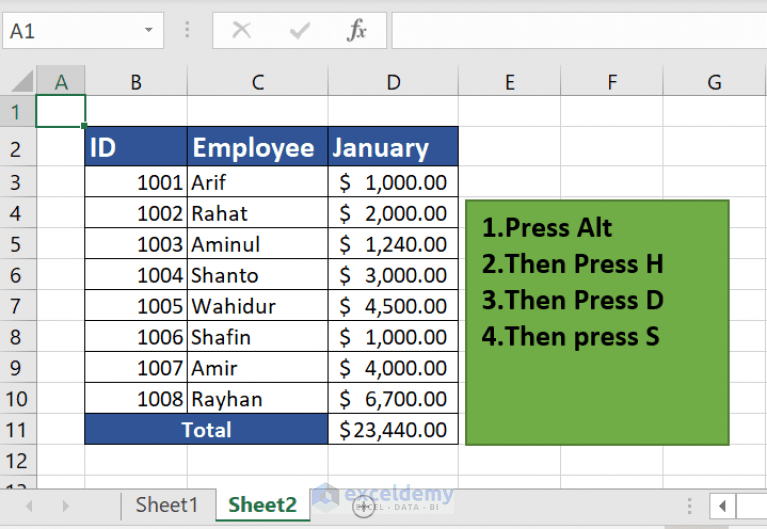The height and width of the screenshot is (529, 767).
Task: Click the ID header cell
Action: (x=136, y=147)
